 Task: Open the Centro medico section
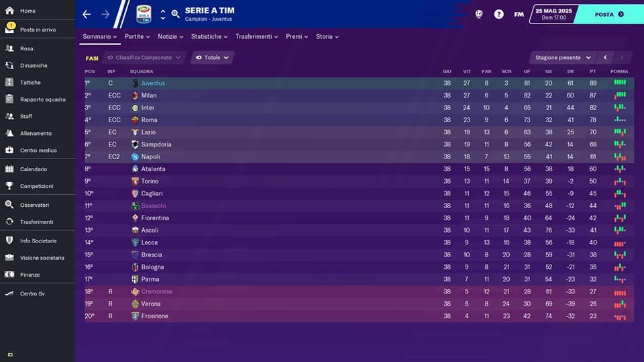point(38,150)
